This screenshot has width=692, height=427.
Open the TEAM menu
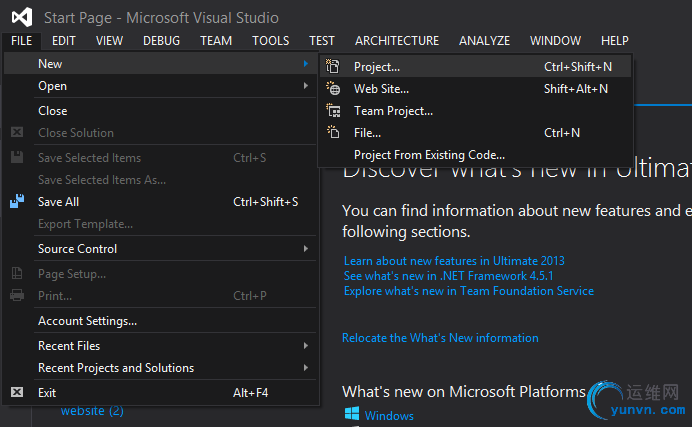216,41
